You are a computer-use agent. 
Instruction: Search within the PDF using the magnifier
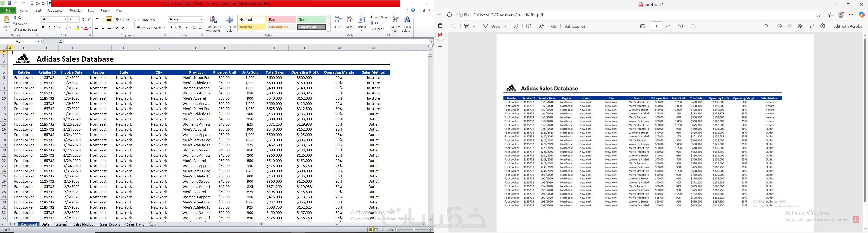click(x=767, y=26)
